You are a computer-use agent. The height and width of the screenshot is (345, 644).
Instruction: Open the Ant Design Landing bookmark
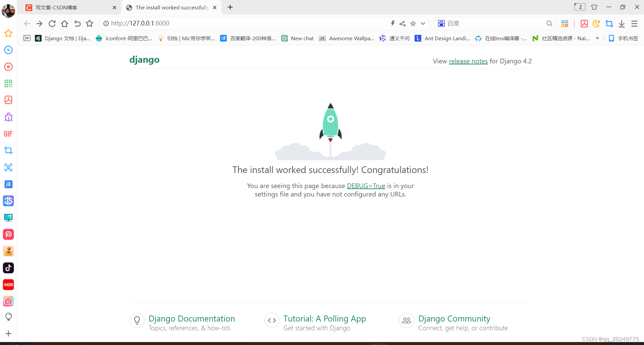point(442,38)
